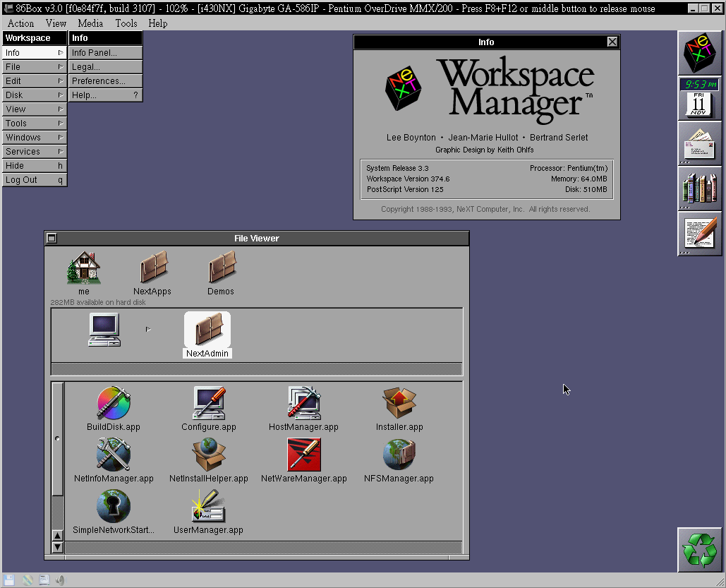Click the File Viewer title bar
This screenshot has width=726, height=588.
pos(257,238)
